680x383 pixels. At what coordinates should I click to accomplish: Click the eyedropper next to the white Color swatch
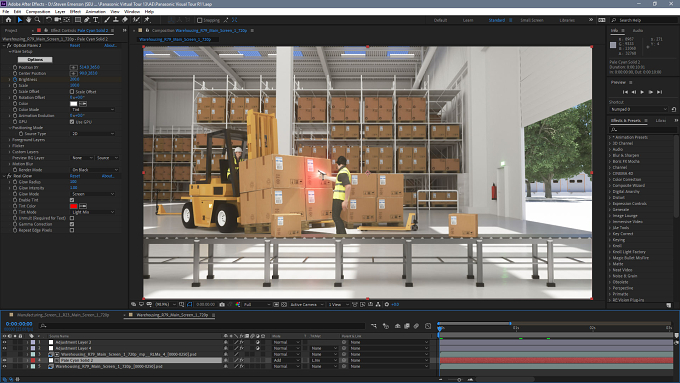pyautogui.click(x=83, y=104)
